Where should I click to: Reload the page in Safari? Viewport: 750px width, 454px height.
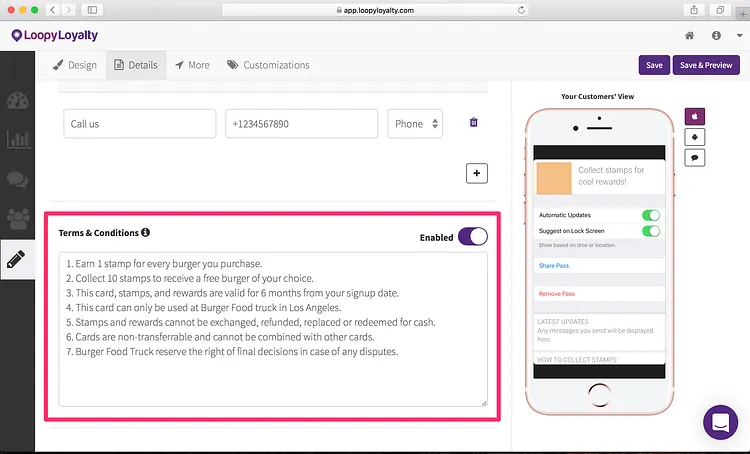(x=521, y=10)
